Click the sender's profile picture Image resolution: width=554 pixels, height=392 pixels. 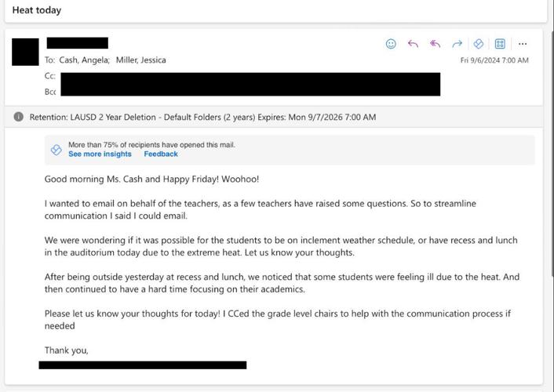pyautogui.click(x=25, y=52)
